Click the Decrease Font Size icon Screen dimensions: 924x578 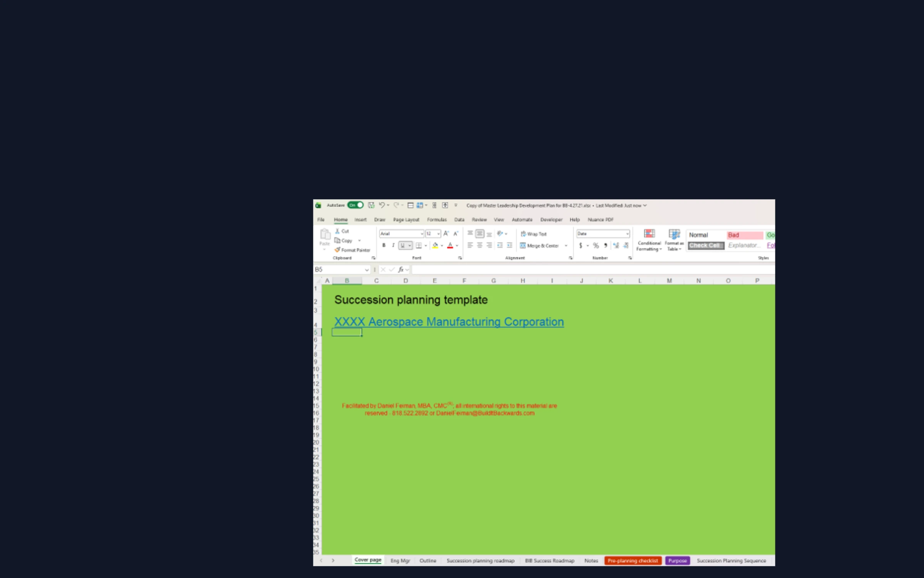456,234
